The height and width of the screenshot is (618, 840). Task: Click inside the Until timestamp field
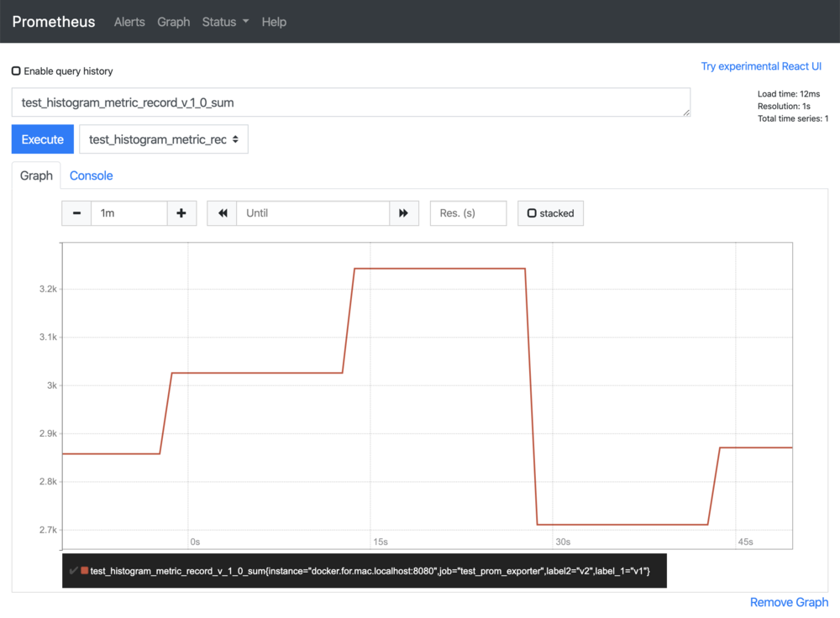pos(311,212)
